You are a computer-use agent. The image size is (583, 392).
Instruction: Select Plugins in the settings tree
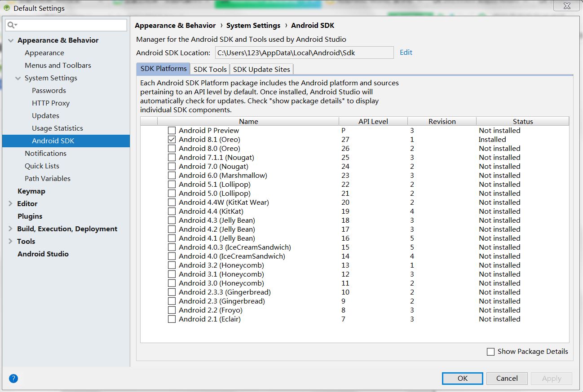pos(30,216)
